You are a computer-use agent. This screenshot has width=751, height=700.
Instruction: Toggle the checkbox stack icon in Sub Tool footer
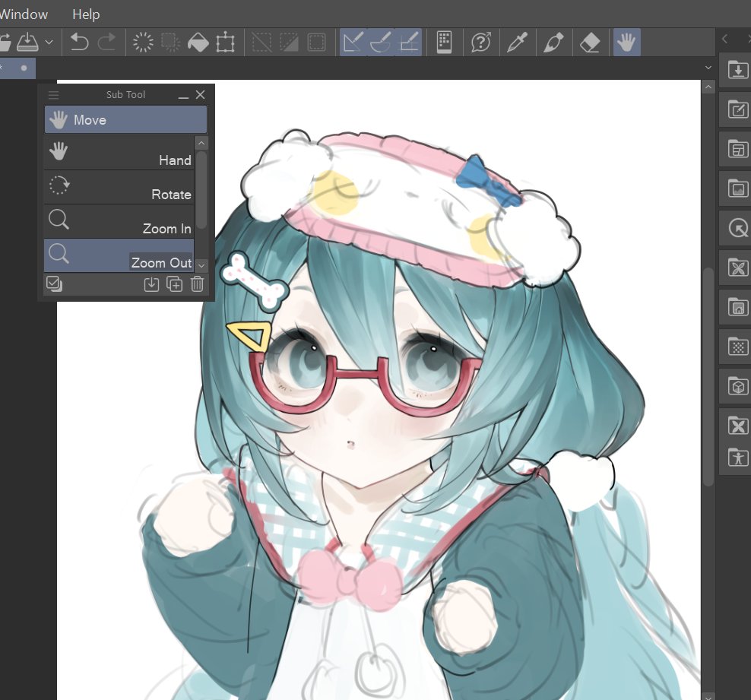pos(54,284)
